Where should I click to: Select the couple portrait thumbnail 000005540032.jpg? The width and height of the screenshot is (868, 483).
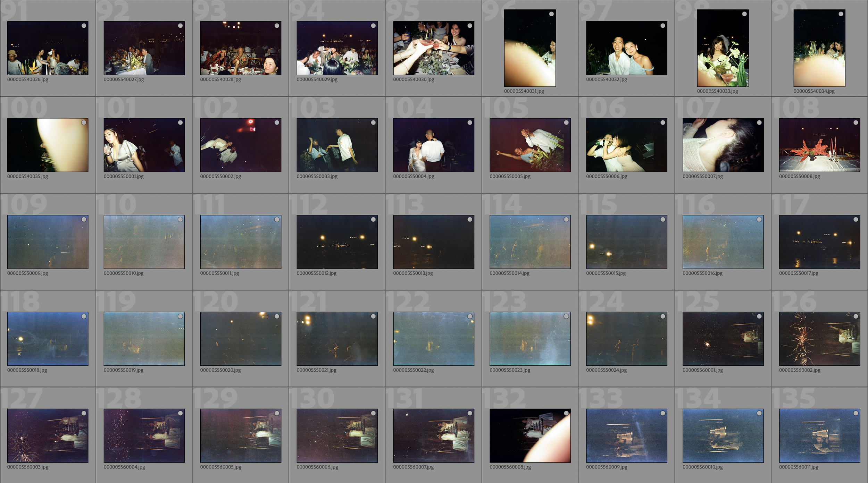click(x=626, y=48)
